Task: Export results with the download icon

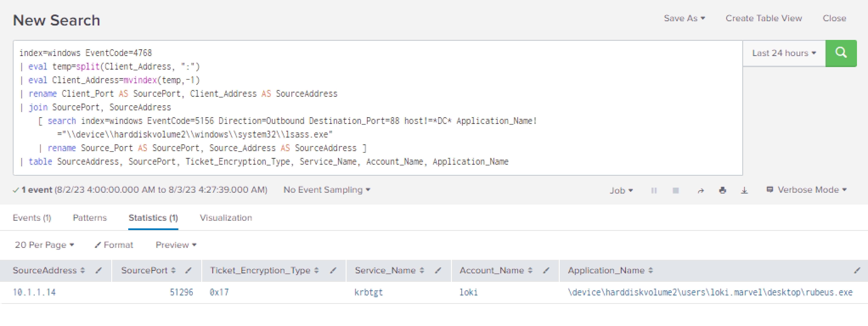Action: tap(744, 191)
